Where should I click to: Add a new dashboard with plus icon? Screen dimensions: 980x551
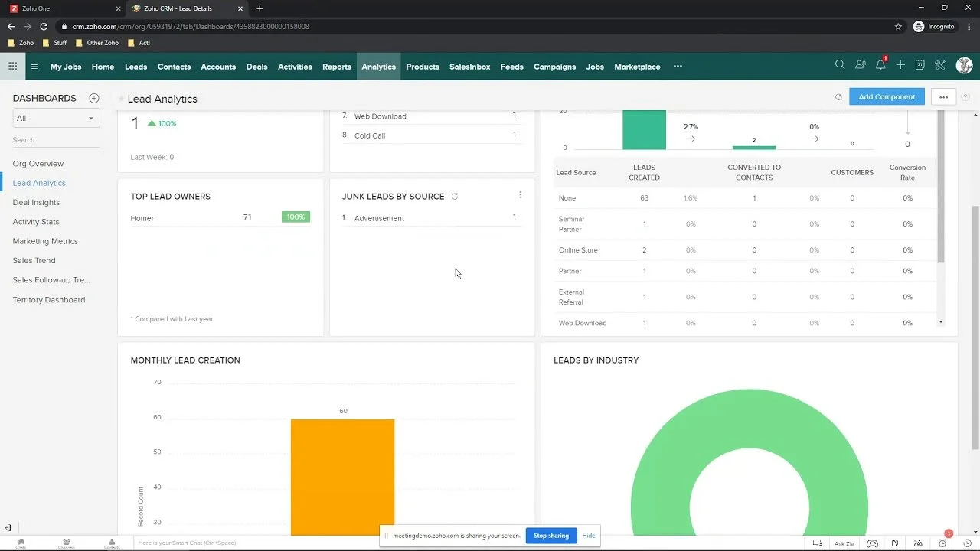coord(94,98)
